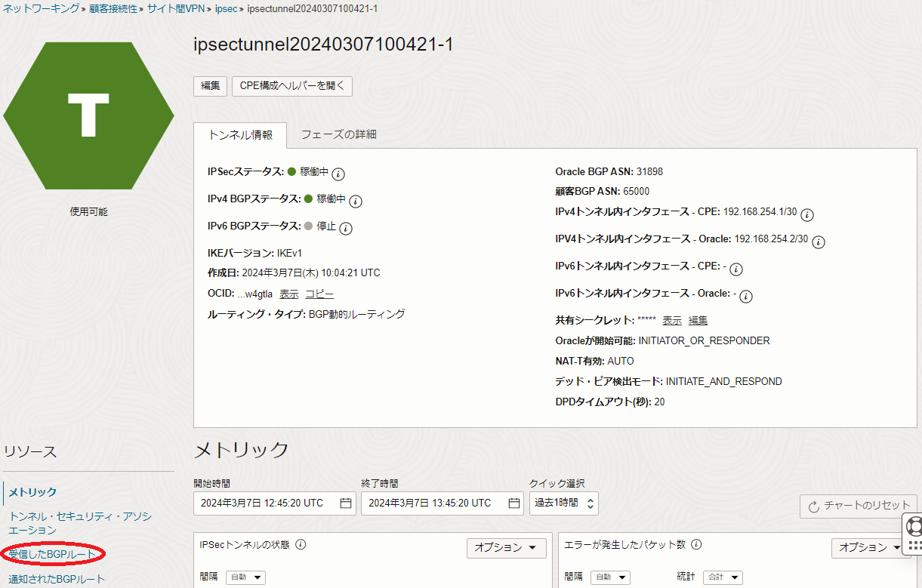Open 間隔 dropdown under IPSecトンネルの状態
The width and height of the screenshot is (922, 588).
tap(246, 577)
